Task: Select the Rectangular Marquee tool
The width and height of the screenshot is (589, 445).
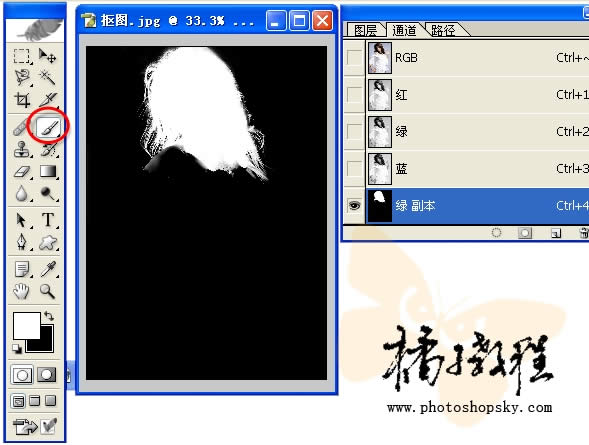Action: tap(21, 56)
